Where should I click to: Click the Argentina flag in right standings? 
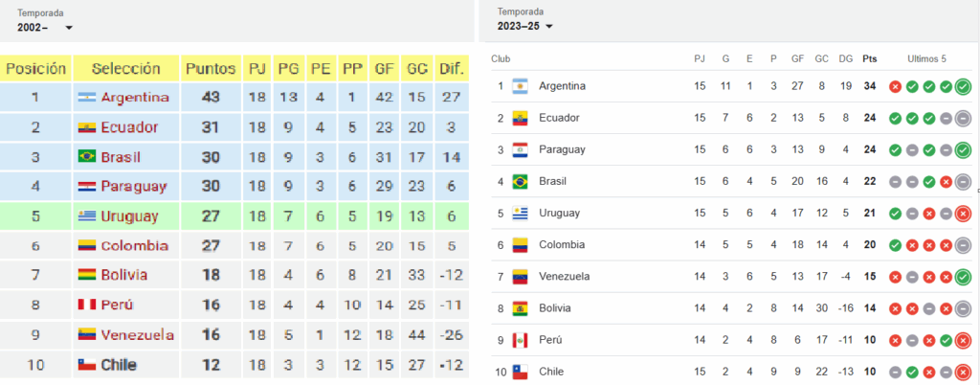pyautogui.click(x=520, y=86)
